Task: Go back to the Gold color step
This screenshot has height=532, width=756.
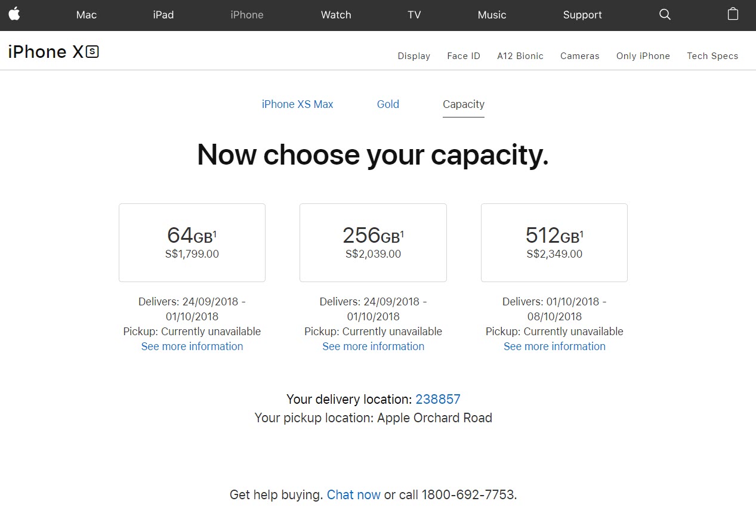Action: tap(388, 104)
